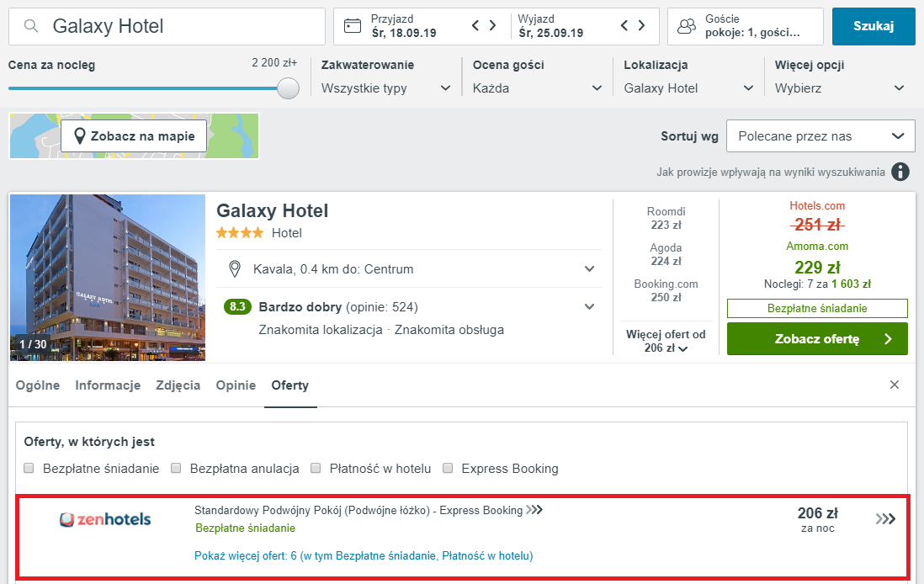Enable Bezpłatne śniadanie filter checkbox
924x584 pixels.
(29, 469)
